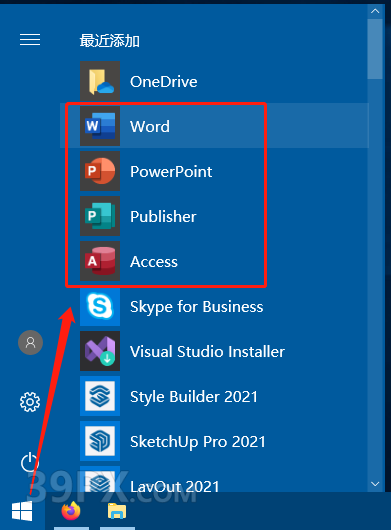Open the Style Builder 2021 icon
The width and height of the screenshot is (391, 530).
(x=100, y=396)
